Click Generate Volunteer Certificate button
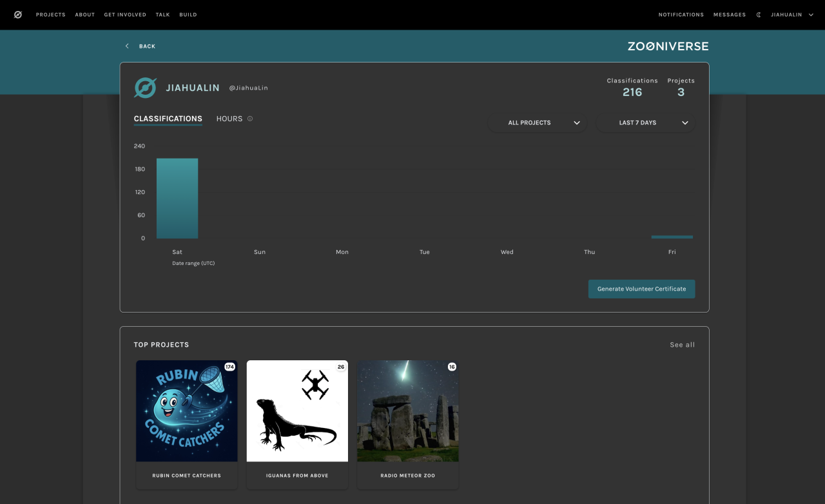Viewport: 825px width, 504px height. 641,289
